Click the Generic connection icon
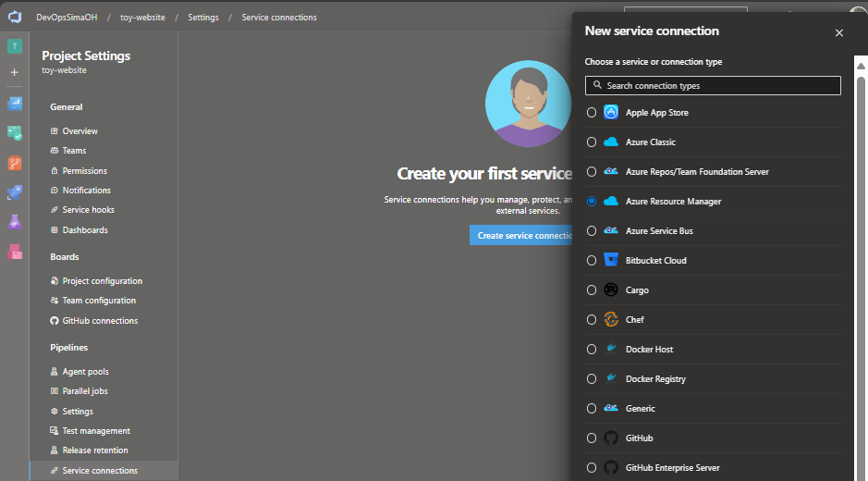Viewport: 868px width, 481px height. click(611, 409)
